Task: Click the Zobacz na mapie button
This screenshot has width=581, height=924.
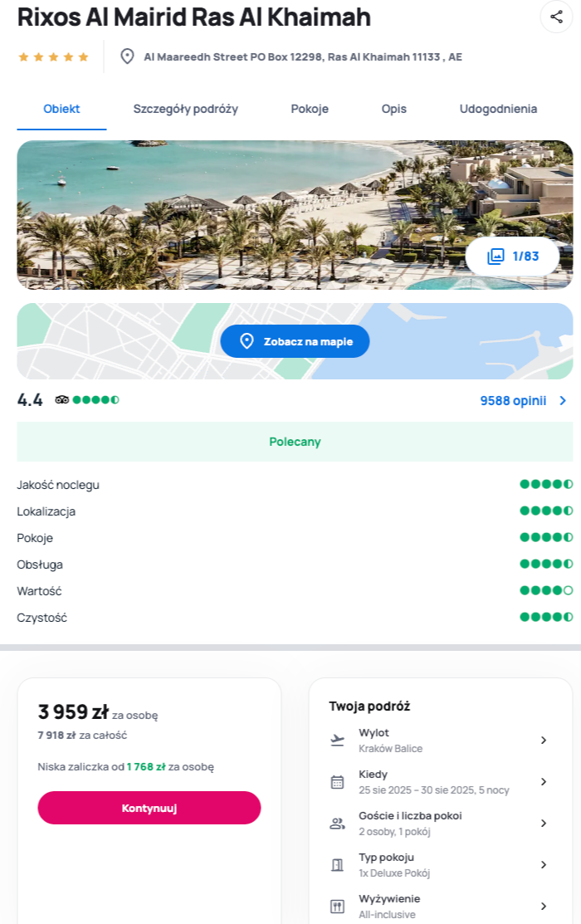Action: (x=295, y=341)
